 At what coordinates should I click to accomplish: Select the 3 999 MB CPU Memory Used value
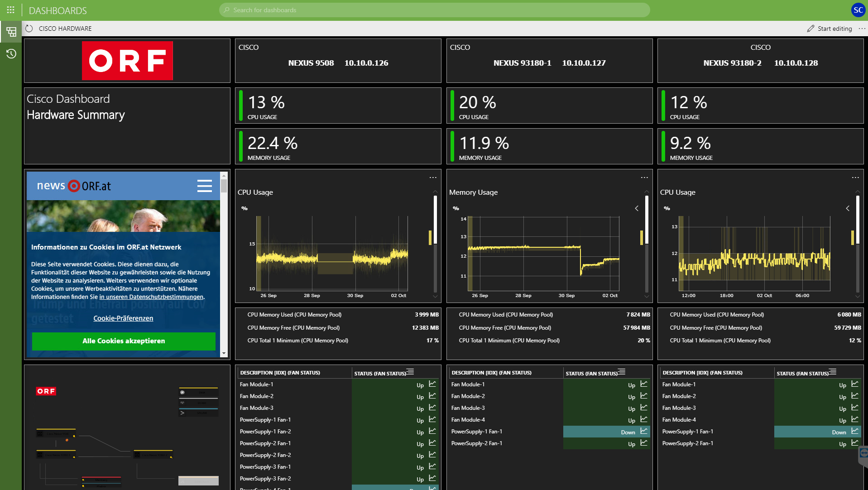[427, 314]
